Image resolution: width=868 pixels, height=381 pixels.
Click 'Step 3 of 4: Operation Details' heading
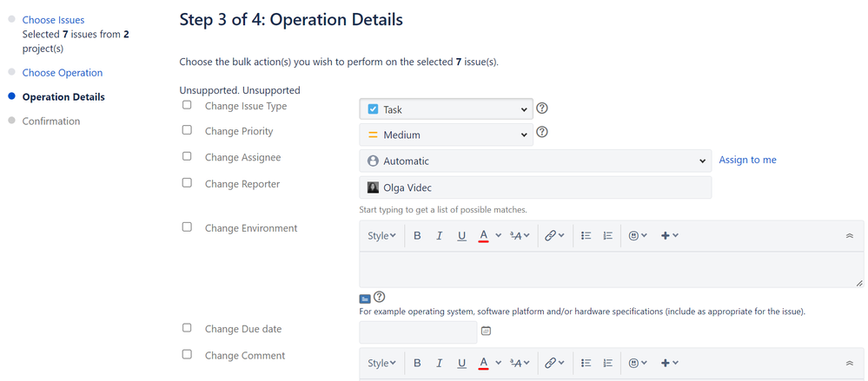click(291, 21)
